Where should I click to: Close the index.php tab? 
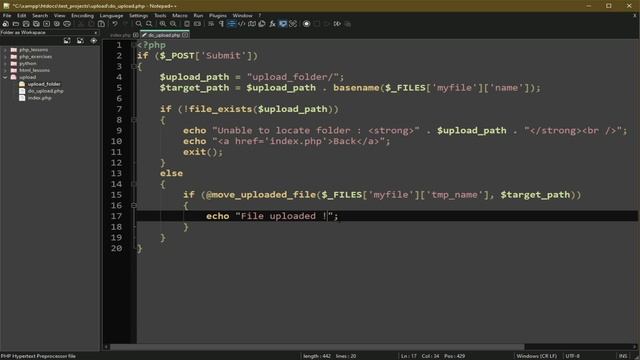click(136, 35)
